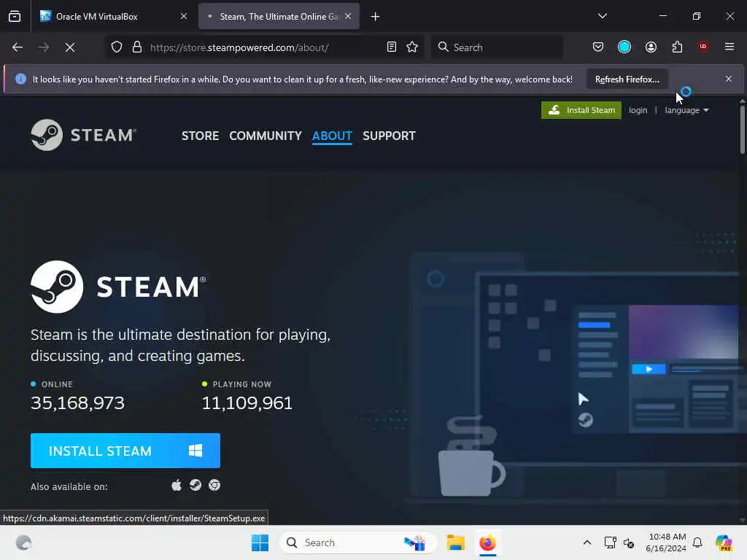Dismiss the Firefox refresh notification bar
Screen dimensions: 747x560
click(729, 79)
